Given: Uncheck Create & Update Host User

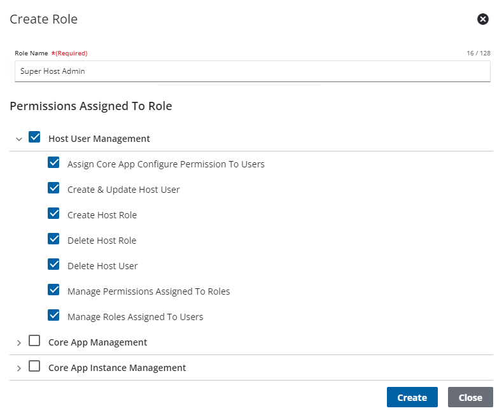Looking at the screenshot, I should 53,188.
